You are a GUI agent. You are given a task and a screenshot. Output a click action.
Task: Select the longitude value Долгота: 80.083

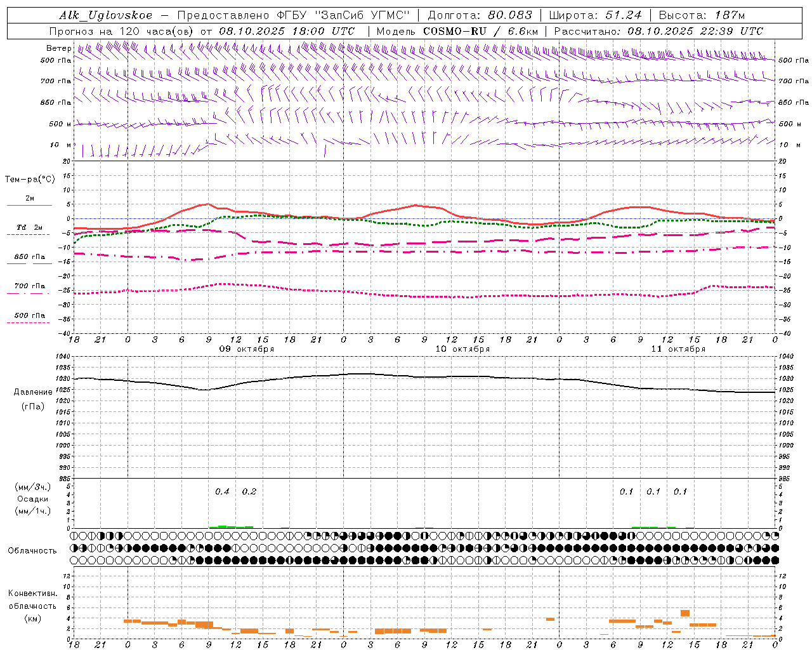pos(480,15)
